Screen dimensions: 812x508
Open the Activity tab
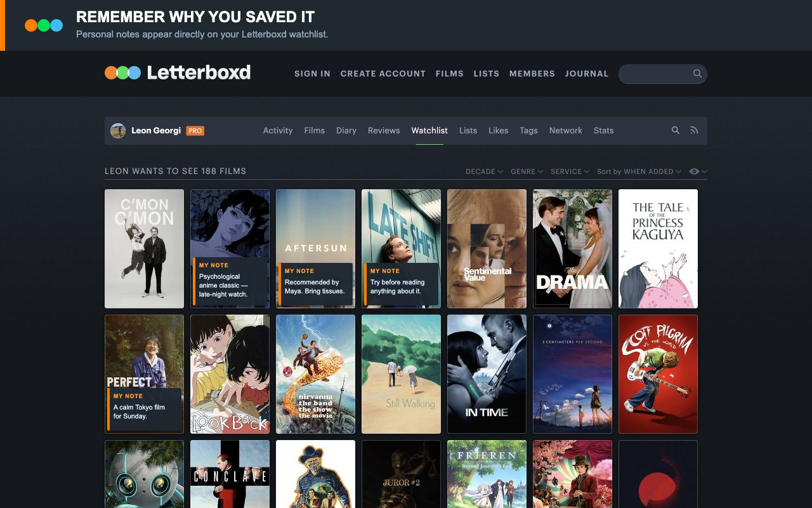point(278,130)
